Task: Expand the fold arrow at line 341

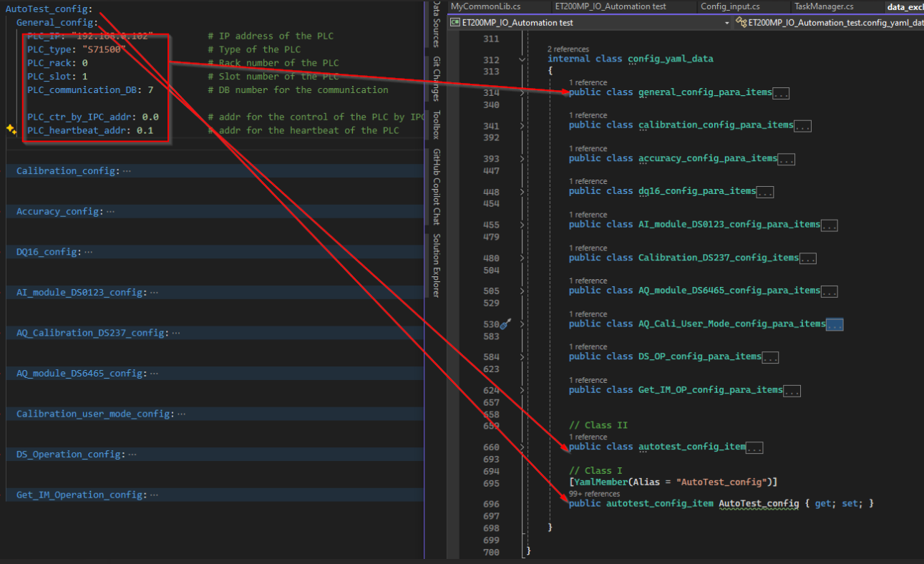Action: (522, 125)
